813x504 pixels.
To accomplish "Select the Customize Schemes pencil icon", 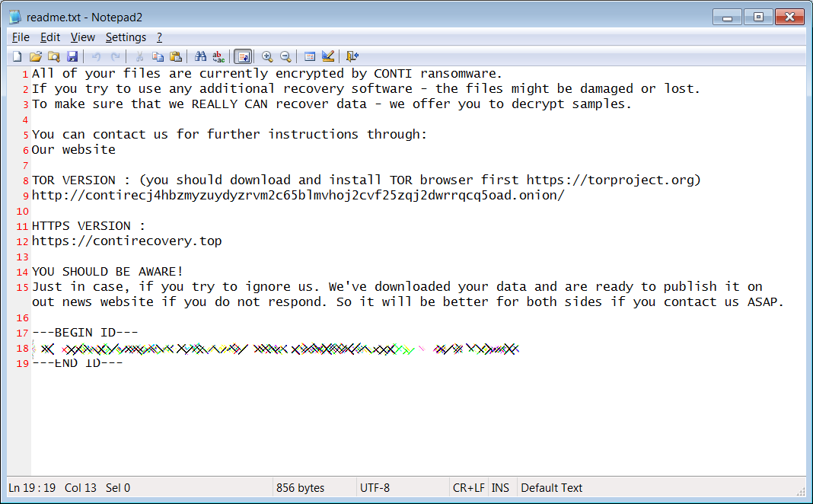I will click(327, 56).
